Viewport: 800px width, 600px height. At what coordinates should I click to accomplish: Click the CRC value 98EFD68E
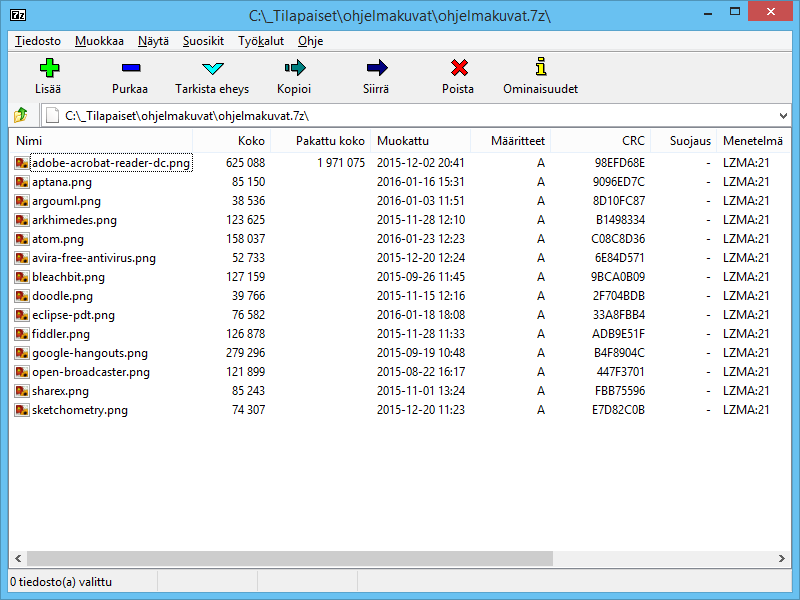(x=619, y=163)
